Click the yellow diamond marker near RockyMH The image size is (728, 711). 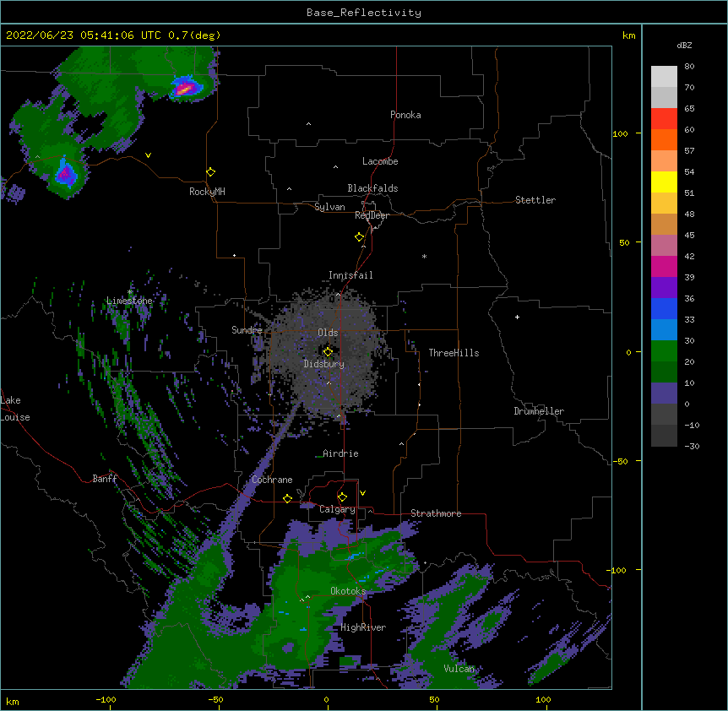tap(211, 172)
